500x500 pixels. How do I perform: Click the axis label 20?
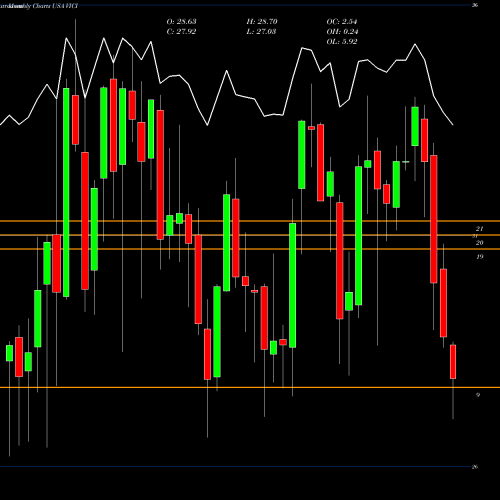pyautogui.click(x=479, y=243)
